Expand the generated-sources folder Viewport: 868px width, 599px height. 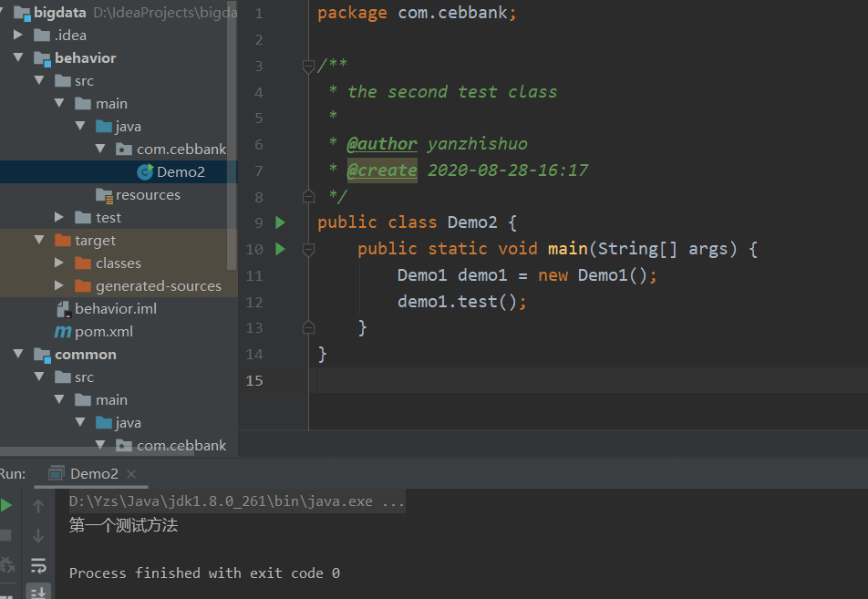click(60, 285)
